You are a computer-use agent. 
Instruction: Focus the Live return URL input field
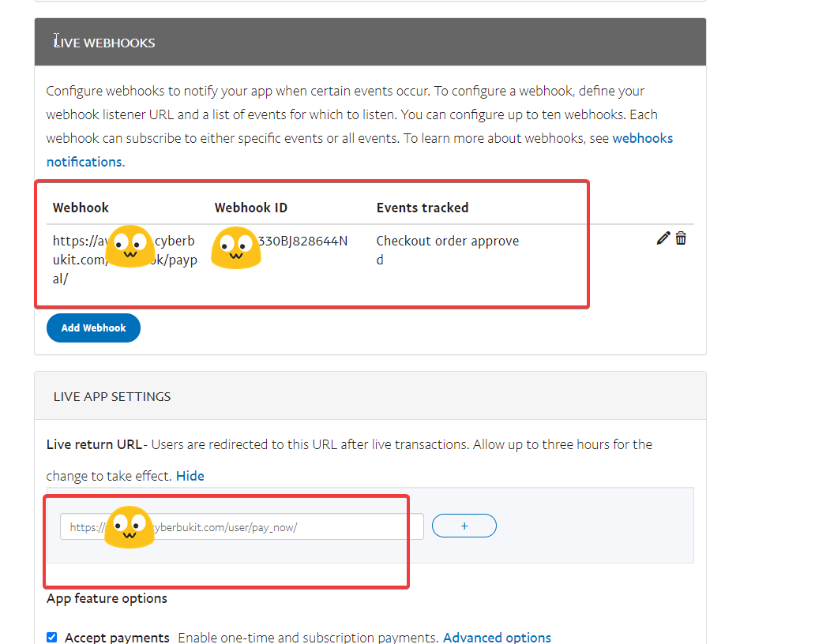click(x=242, y=526)
